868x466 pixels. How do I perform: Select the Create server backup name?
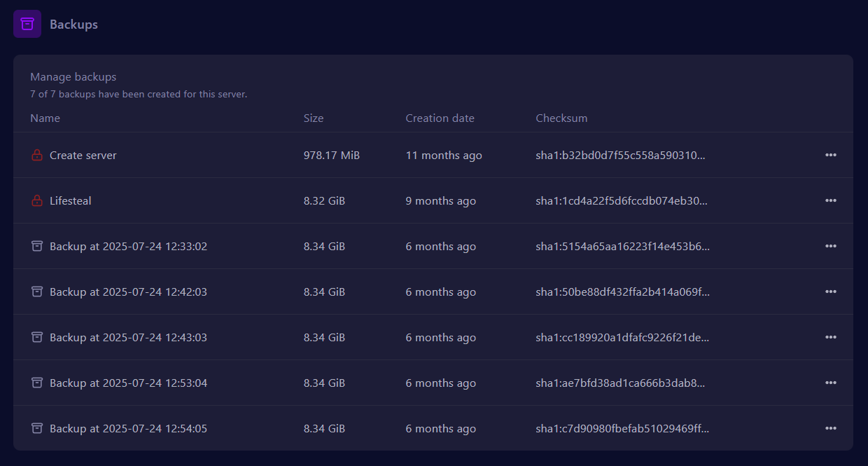83,156
